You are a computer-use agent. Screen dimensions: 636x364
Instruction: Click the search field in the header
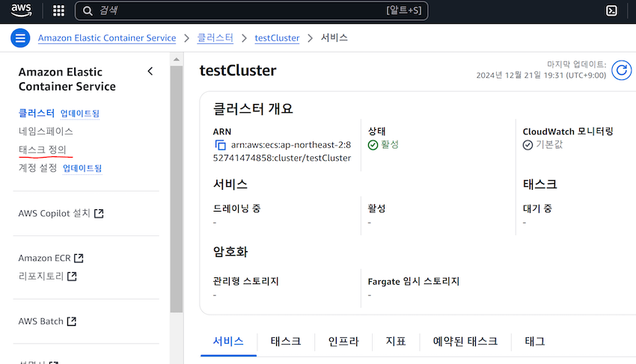(x=251, y=10)
